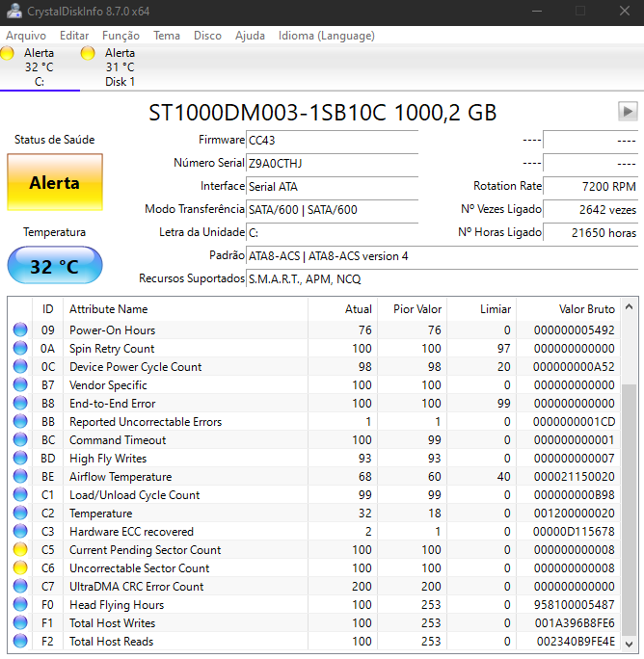Click the yellow status icon for Disk 1
Viewport: 644px width, 659px height.
[x=88, y=53]
